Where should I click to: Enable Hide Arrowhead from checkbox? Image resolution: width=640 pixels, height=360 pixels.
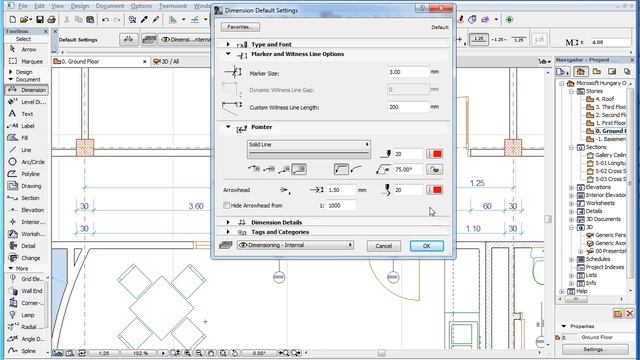click(x=227, y=205)
